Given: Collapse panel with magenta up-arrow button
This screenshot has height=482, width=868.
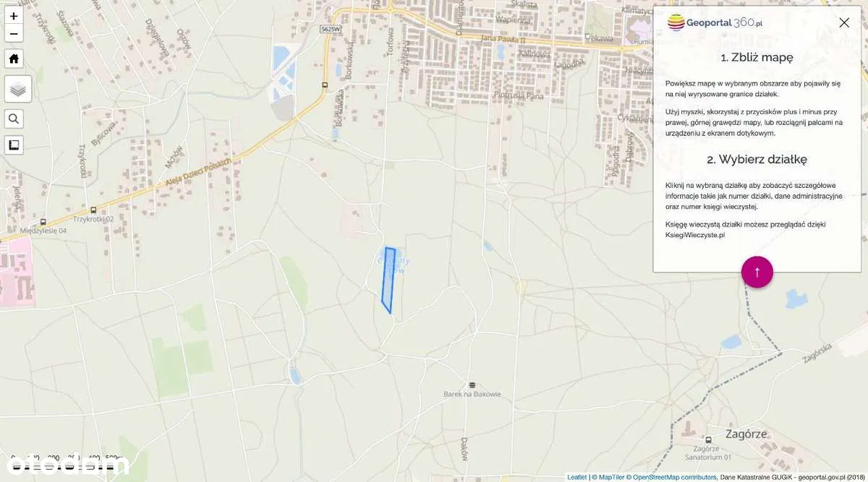Looking at the screenshot, I should pyautogui.click(x=757, y=272).
